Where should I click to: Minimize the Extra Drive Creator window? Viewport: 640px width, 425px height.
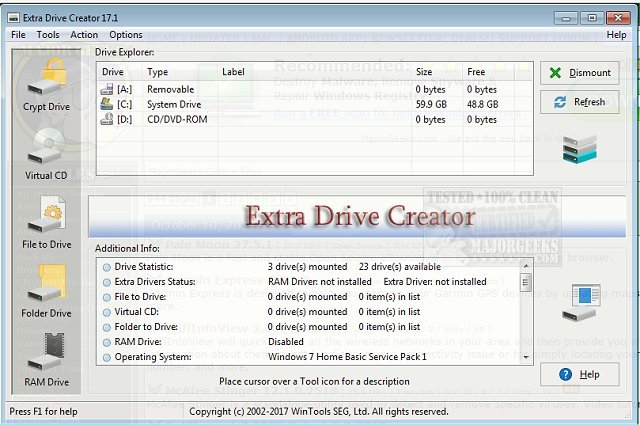point(566,18)
